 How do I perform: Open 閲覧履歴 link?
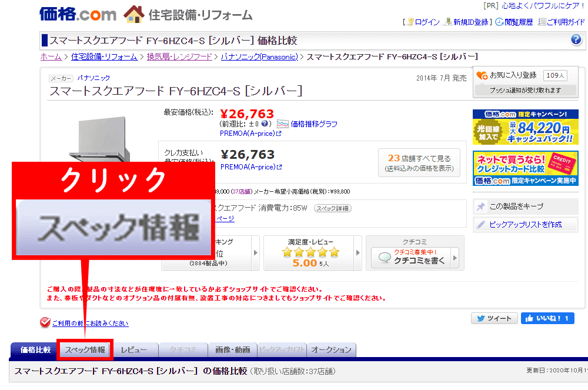point(519,22)
